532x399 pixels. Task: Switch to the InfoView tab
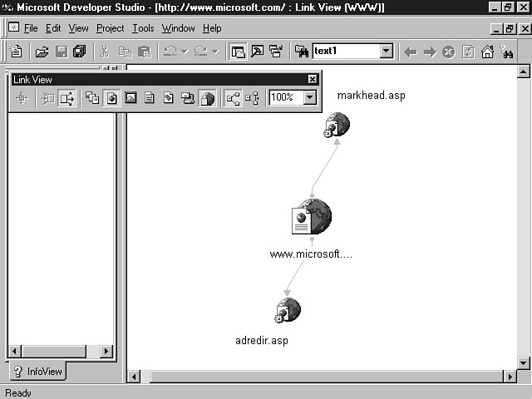[x=38, y=372]
